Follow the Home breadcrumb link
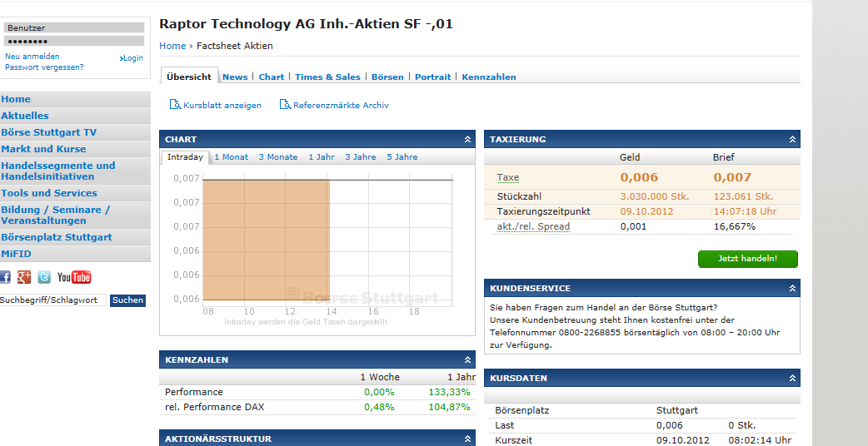This screenshot has height=446, width=868. tap(172, 46)
